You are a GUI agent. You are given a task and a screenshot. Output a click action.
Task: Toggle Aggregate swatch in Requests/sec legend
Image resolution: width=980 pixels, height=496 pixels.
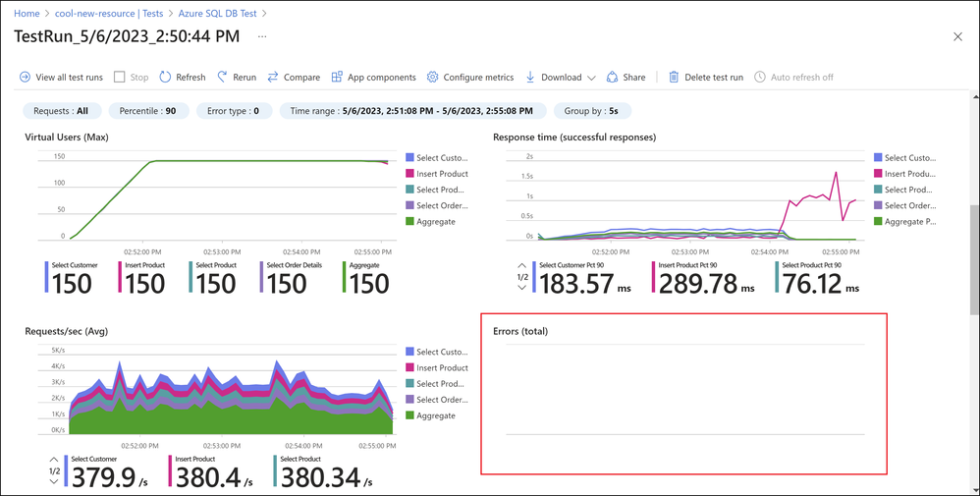coord(410,415)
